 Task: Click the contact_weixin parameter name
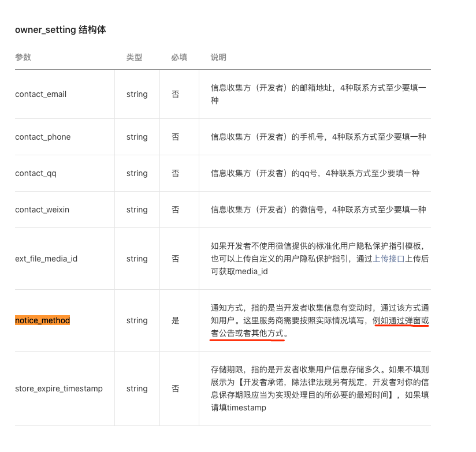pyautogui.click(x=42, y=210)
